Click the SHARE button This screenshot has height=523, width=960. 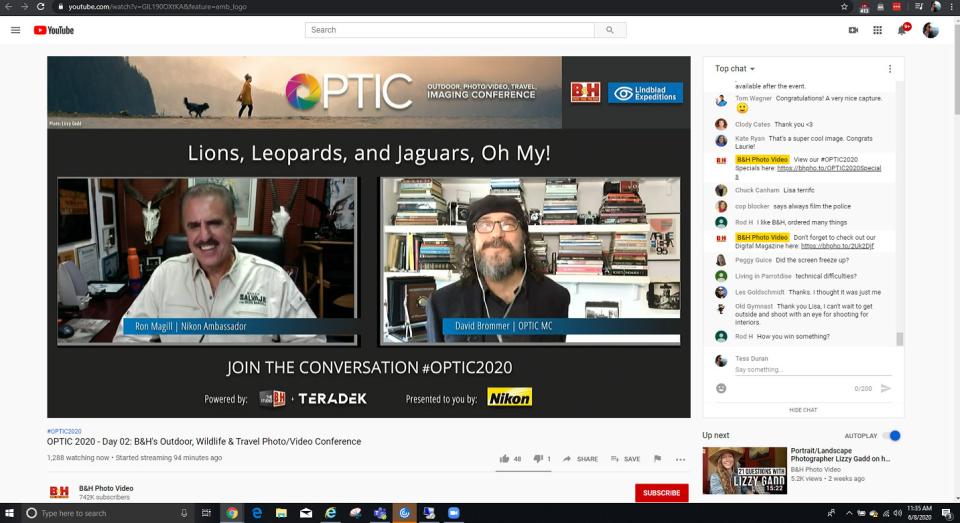click(580, 459)
